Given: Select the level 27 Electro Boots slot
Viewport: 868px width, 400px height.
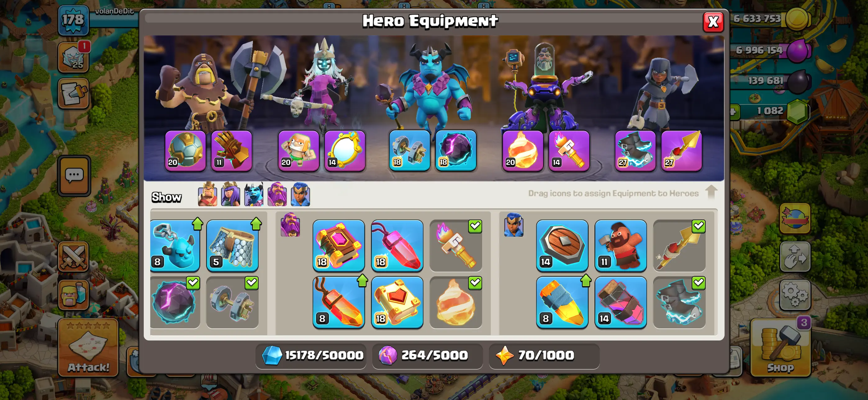Looking at the screenshot, I should (635, 150).
